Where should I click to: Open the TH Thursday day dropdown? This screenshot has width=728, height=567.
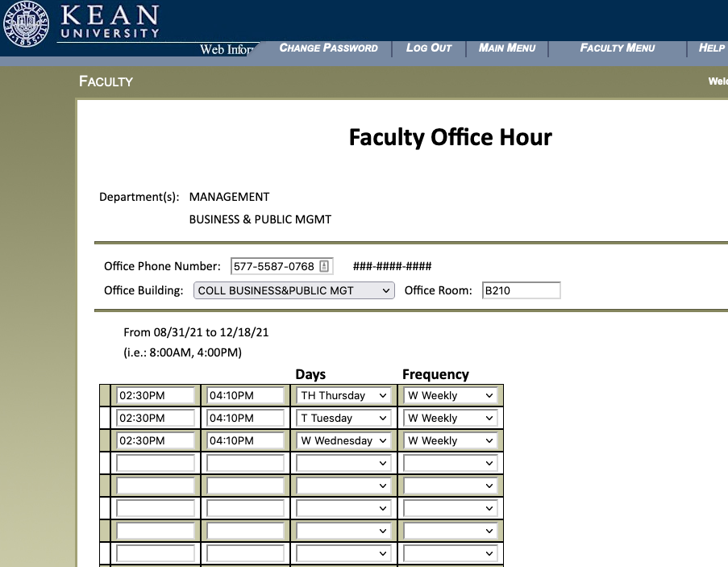pos(343,396)
